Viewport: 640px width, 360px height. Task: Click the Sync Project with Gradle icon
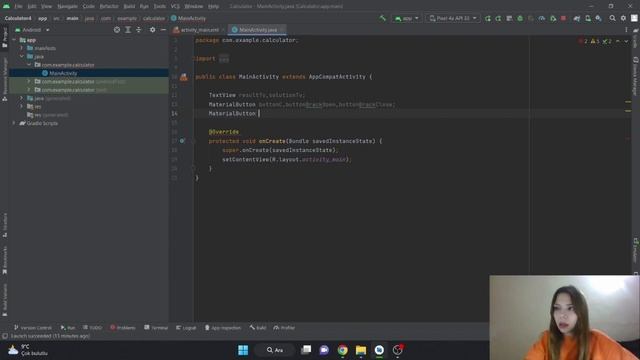pos(577,18)
